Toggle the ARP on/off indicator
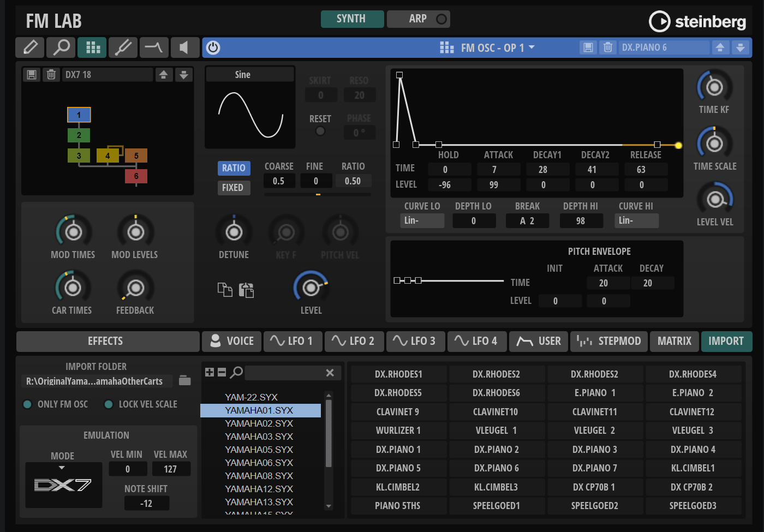 (x=441, y=19)
